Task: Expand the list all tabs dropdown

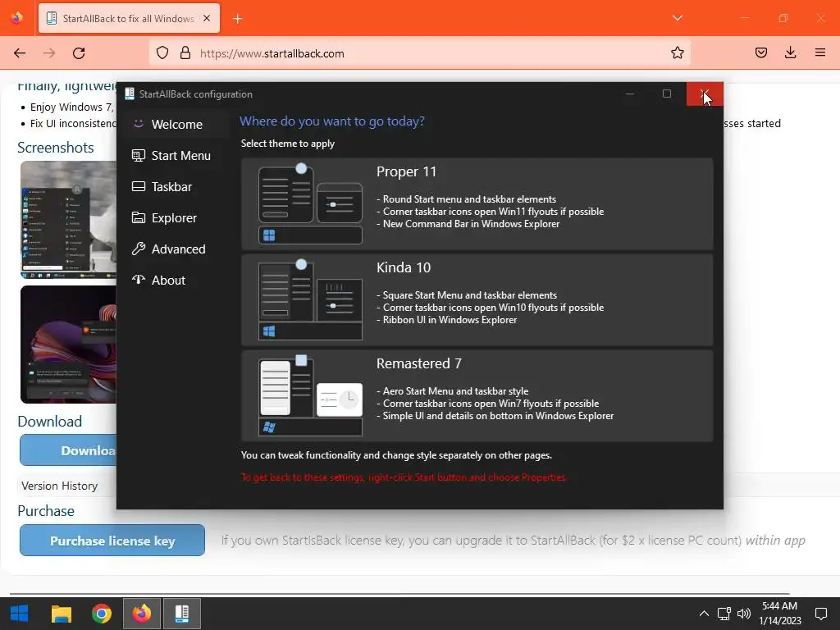Action: pos(678,18)
